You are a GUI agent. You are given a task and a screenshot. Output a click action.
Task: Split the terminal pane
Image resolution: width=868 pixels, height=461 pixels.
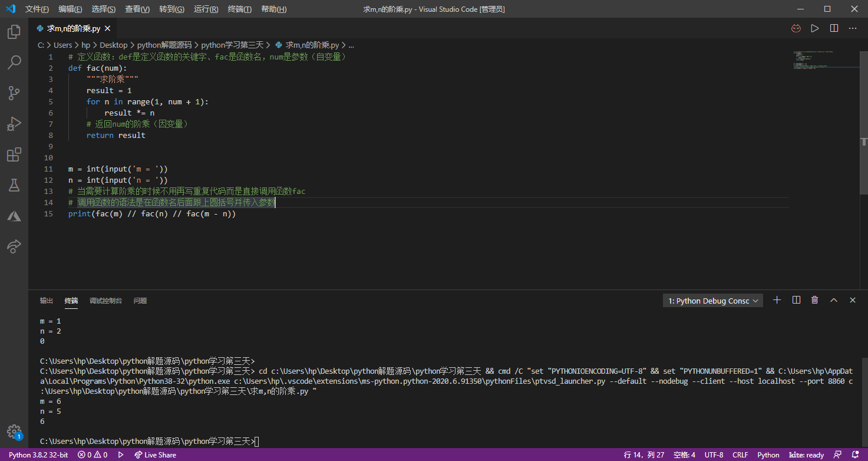coord(796,300)
